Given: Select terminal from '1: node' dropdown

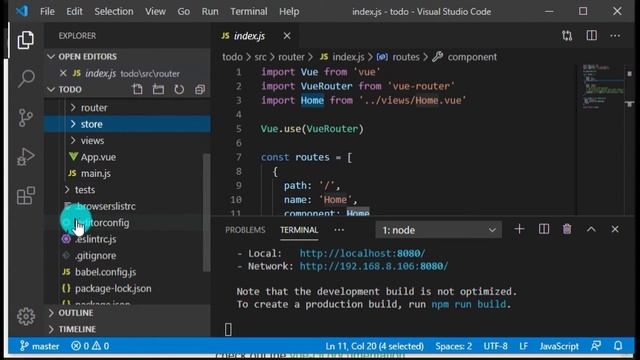Looking at the screenshot, I should click(438, 230).
